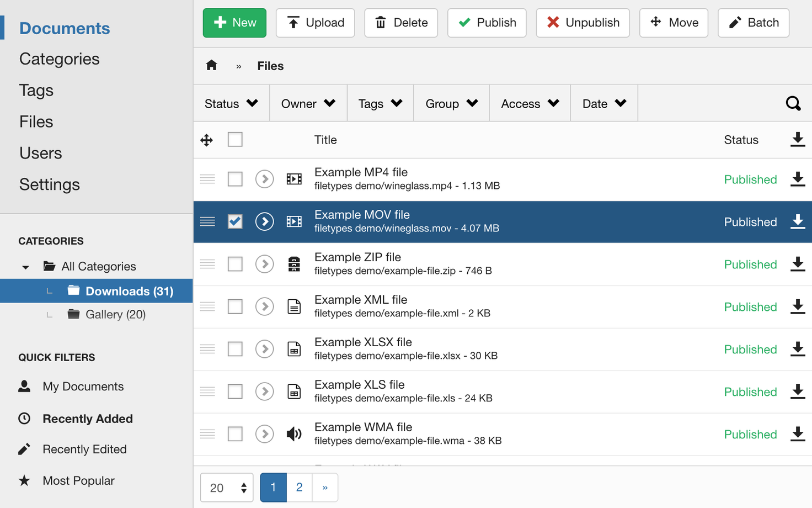Open the search magnifier in the filter bar
The width and height of the screenshot is (812, 508).
click(x=793, y=103)
